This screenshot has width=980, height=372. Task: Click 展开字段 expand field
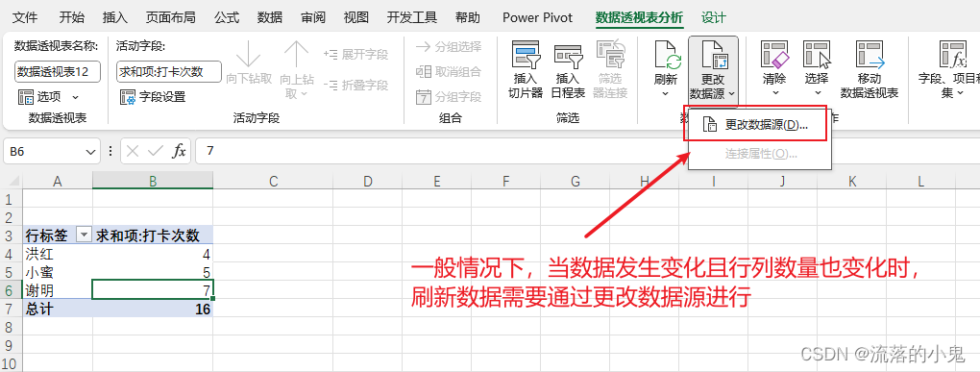pos(355,55)
